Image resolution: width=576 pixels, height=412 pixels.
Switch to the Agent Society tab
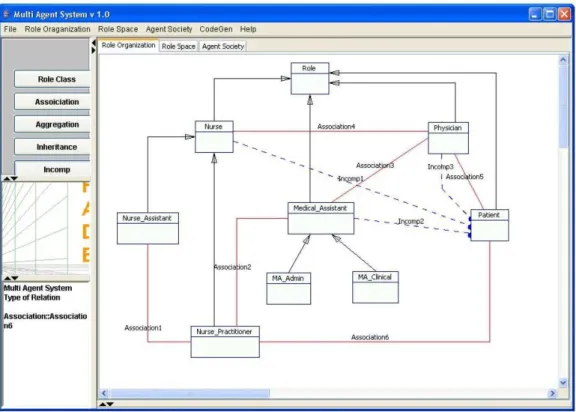(x=223, y=46)
